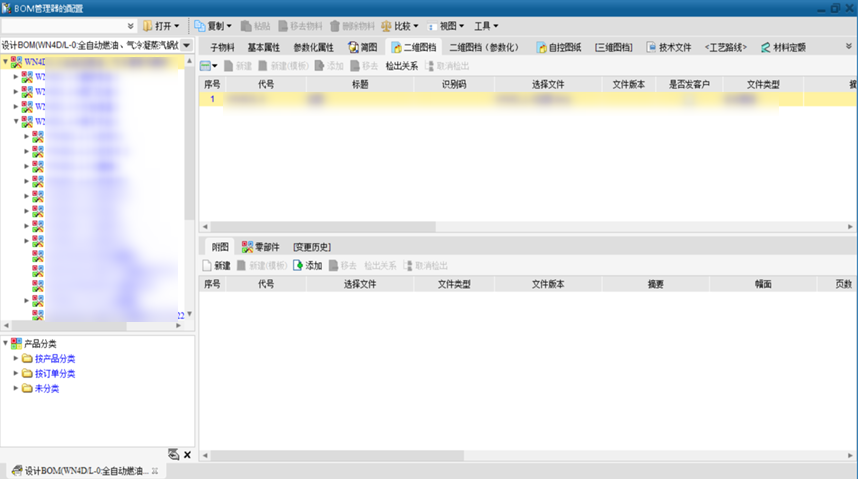Collapse the 产品分类 tree node
858x479 pixels.
[x=5, y=343]
